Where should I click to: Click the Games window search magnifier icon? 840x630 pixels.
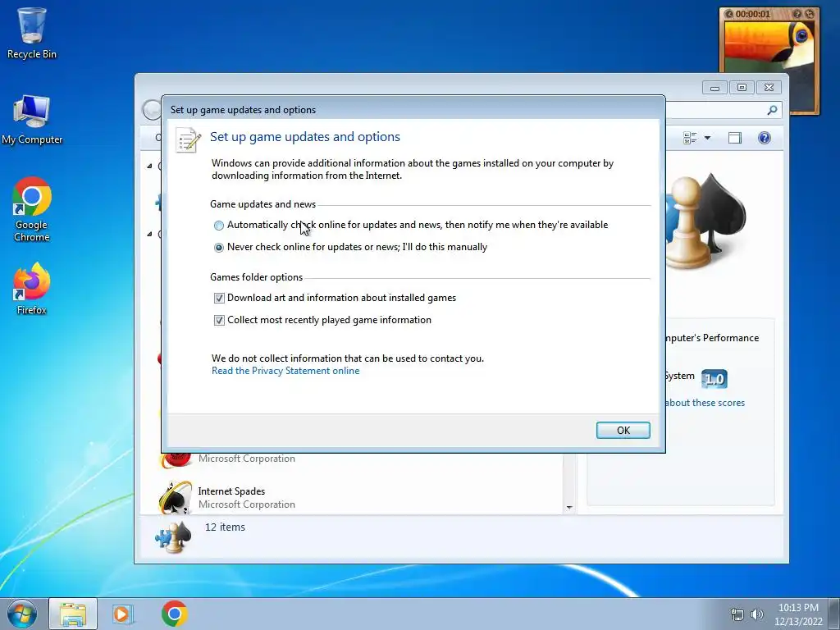click(772, 110)
